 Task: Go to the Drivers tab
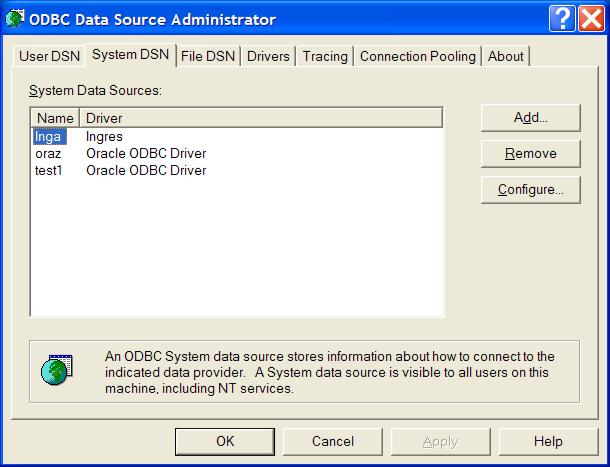pyautogui.click(x=268, y=56)
